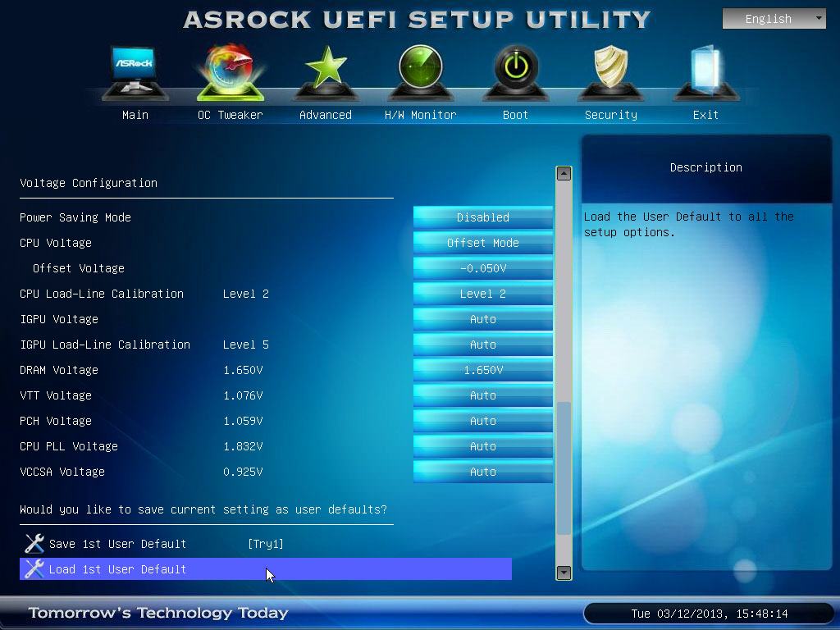
Task: Open Advanced via the green star icon
Action: pos(326,73)
